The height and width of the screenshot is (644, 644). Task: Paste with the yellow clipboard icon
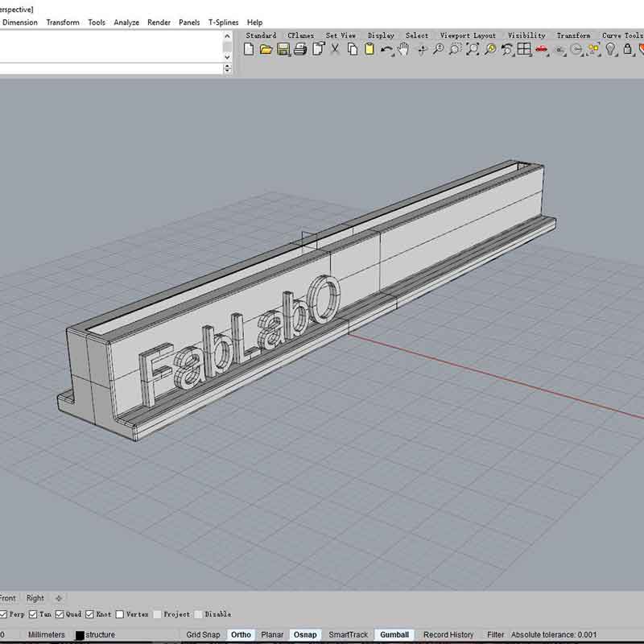[x=369, y=49]
